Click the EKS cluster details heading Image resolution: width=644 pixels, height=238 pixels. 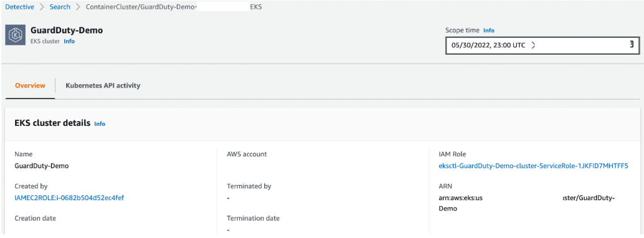tap(53, 123)
